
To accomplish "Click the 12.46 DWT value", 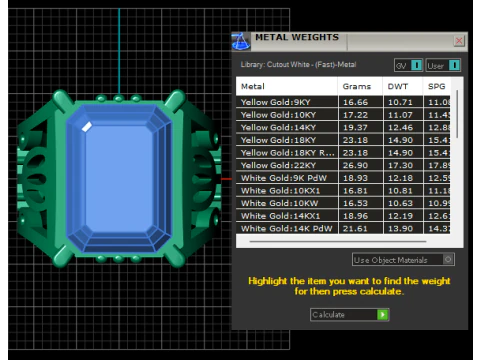I will click(400, 127).
